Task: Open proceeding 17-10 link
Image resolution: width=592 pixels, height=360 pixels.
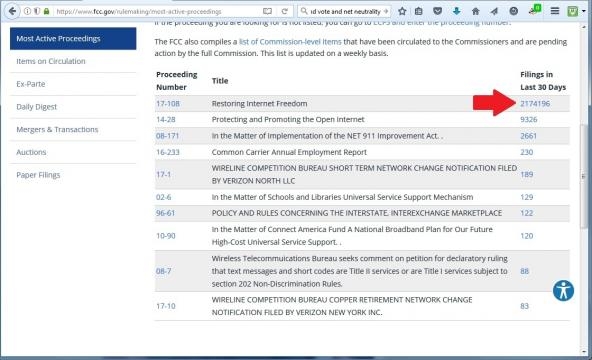Action: click(x=166, y=306)
